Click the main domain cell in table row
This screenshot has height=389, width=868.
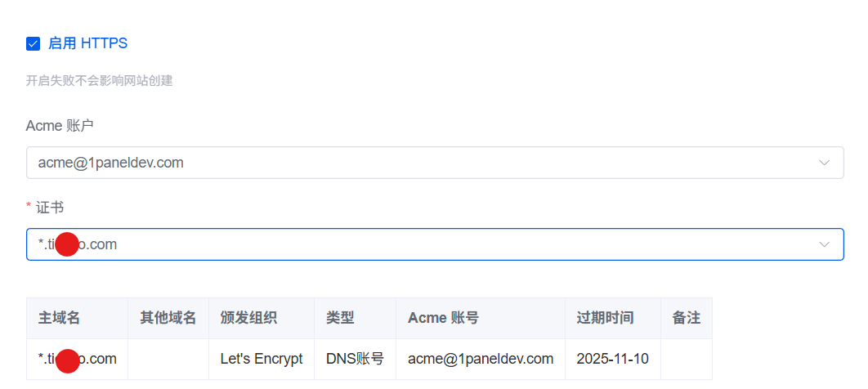pyautogui.click(x=77, y=359)
